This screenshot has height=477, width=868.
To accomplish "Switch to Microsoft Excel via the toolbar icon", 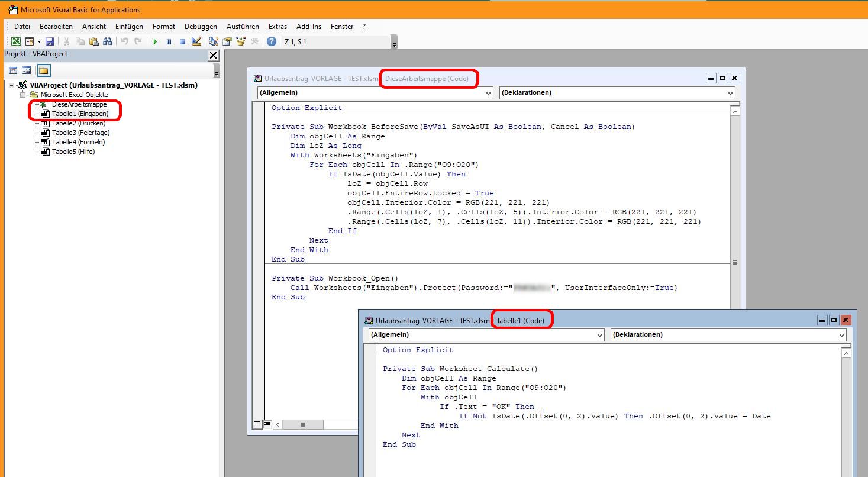I will point(16,41).
